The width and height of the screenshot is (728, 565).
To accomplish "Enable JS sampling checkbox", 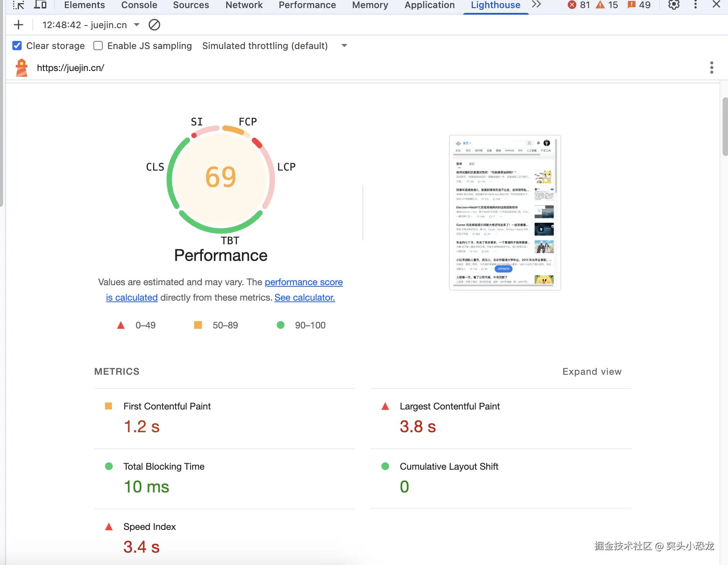I will [98, 46].
